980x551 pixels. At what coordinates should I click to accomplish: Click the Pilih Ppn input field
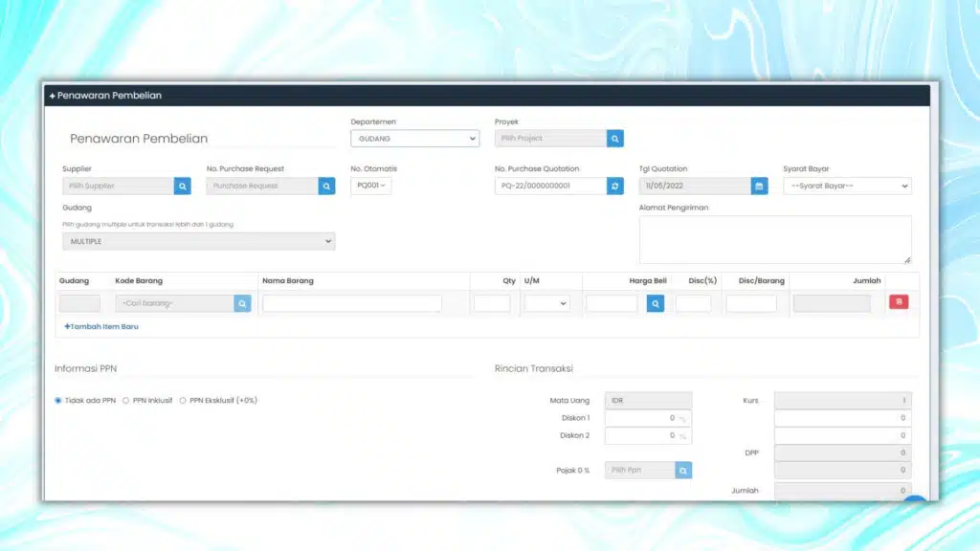click(640, 471)
